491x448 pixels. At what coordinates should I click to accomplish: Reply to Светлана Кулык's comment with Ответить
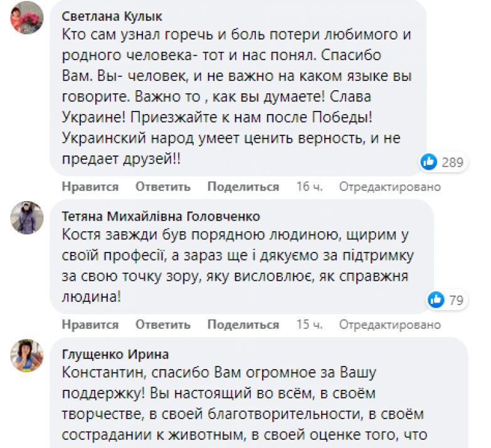[162, 187]
